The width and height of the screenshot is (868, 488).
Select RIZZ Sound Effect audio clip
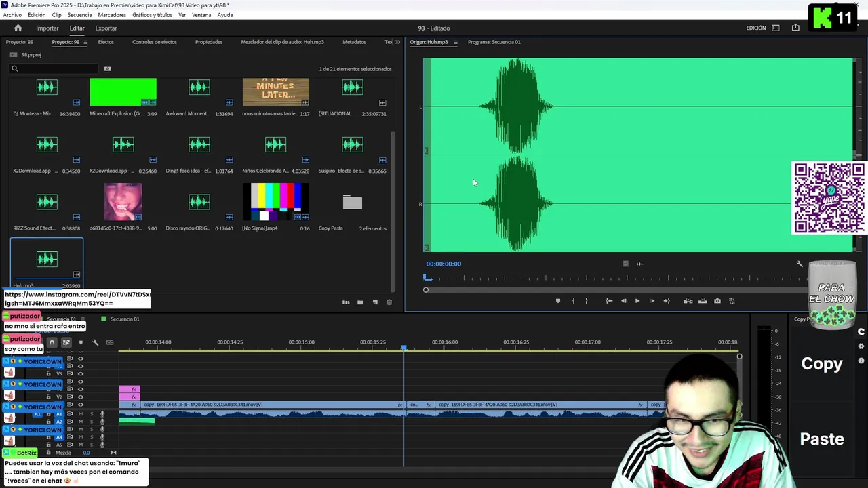(47, 202)
